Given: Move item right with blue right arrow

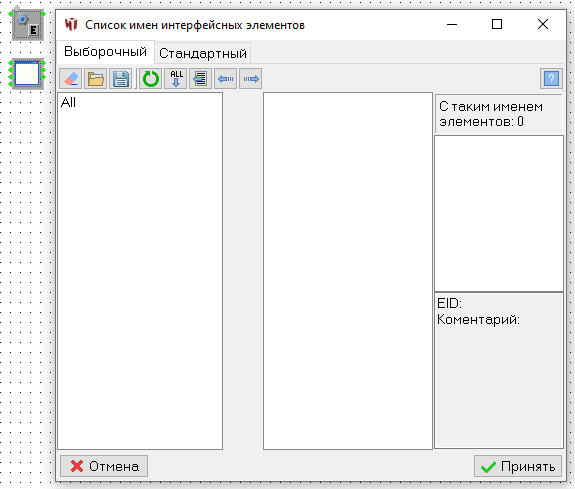Looking at the screenshot, I should coord(250,79).
